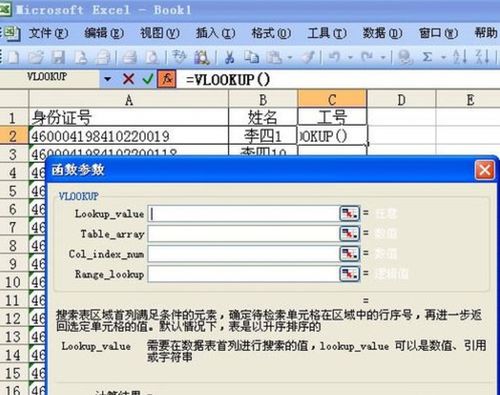Image resolution: width=500 pixels, height=395 pixels.
Task: Click the collapse dialog button beside Range_lookup
Action: tap(349, 274)
